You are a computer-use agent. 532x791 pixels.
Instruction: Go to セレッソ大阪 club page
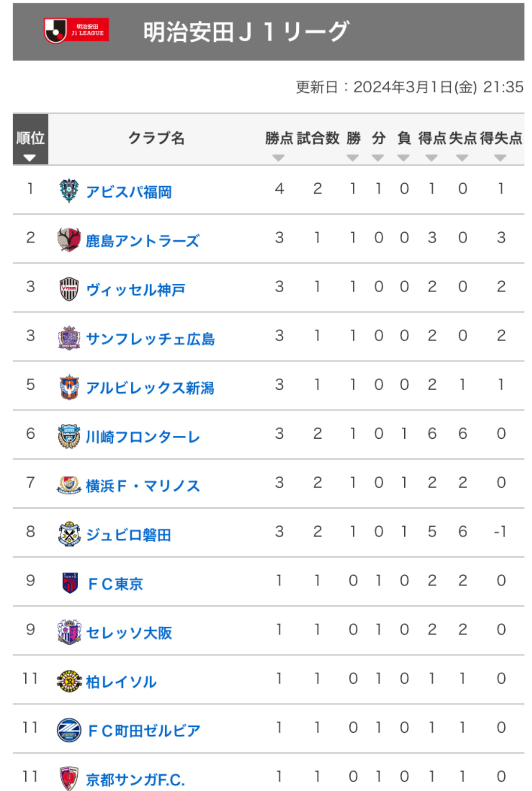click(129, 633)
